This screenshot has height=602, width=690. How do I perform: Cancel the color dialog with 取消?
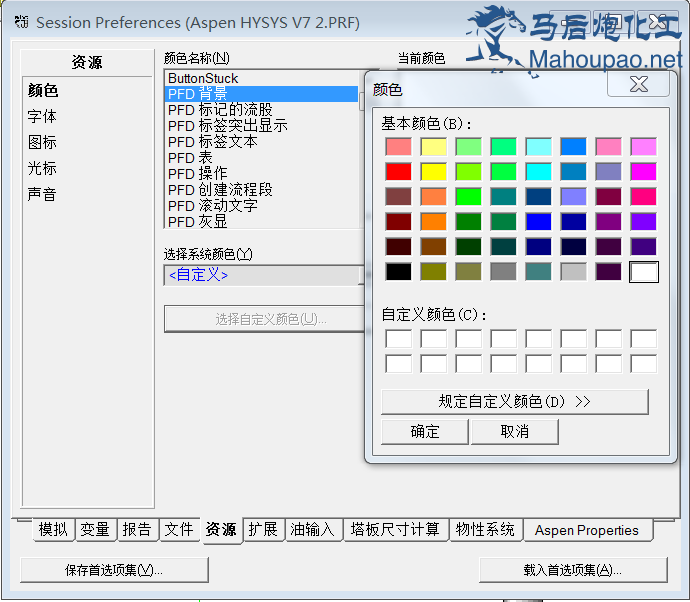pyautogui.click(x=515, y=431)
